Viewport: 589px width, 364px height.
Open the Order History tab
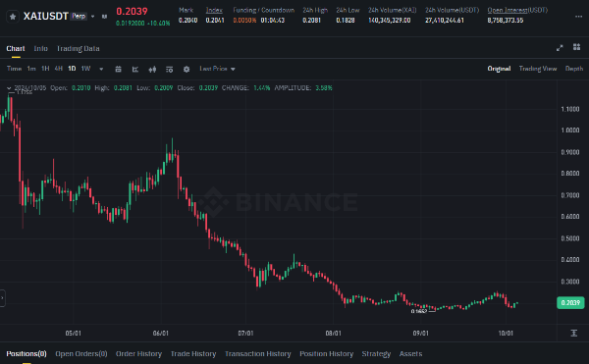tap(138, 354)
